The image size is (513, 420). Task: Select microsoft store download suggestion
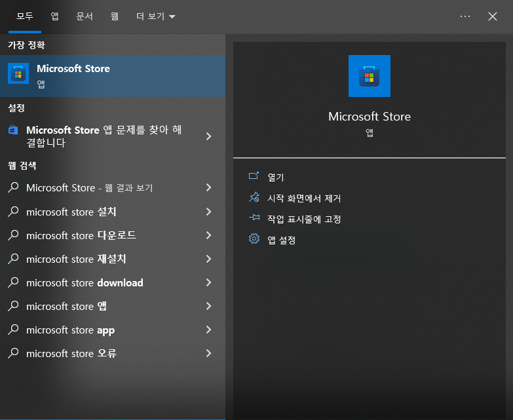coord(113,282)
